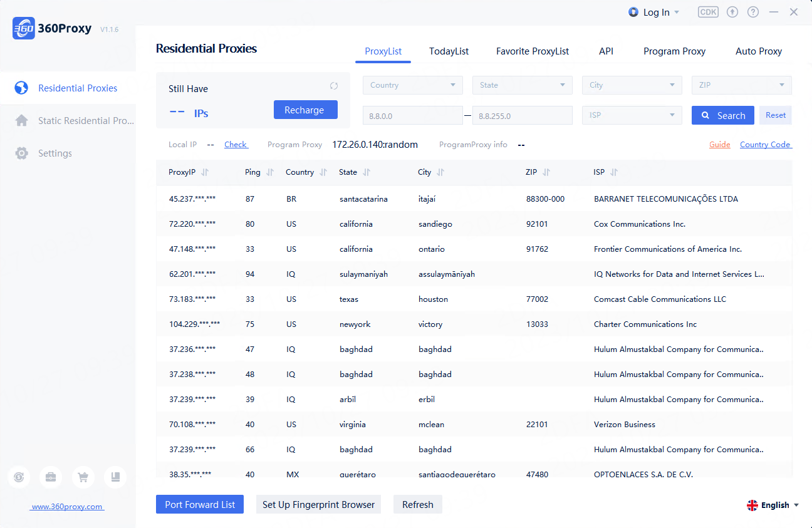
Task: Click the Check local IP link
Action: click(x=236, y=144)
